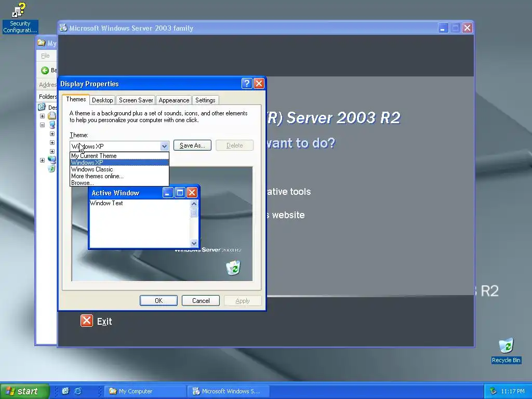Collapse the minus node in the Folders tree

tap(43, 125)
